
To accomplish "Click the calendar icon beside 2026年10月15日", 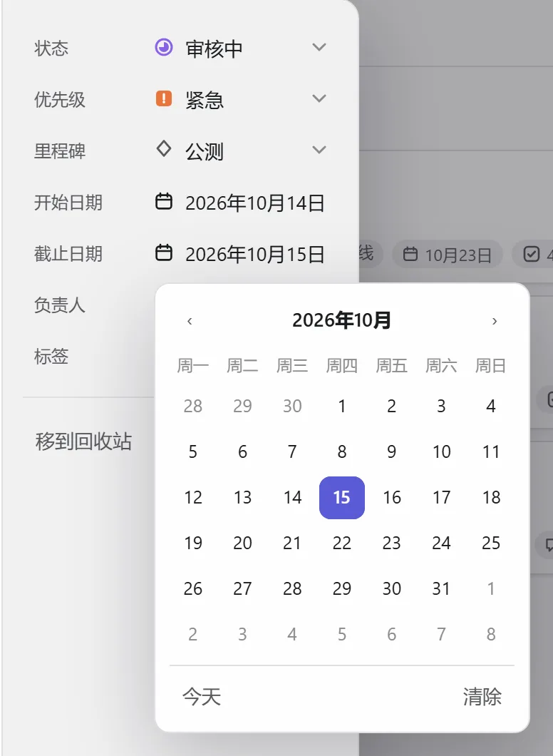I will (x=164, y=252).
